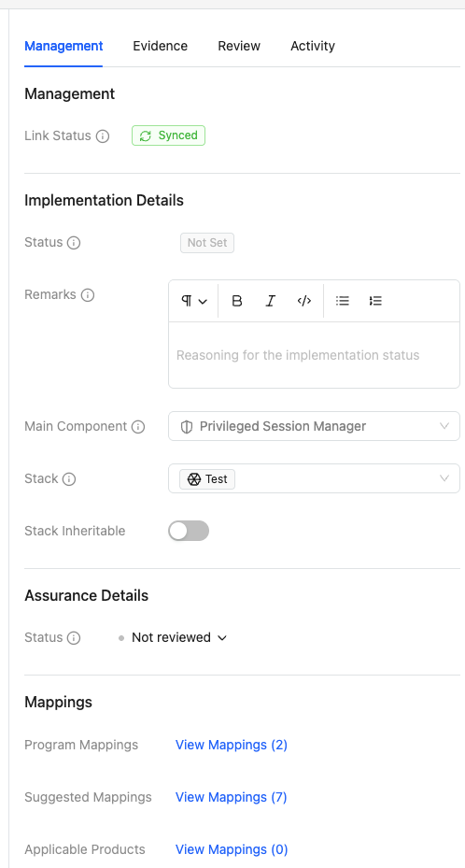The width and height of the screenshot is (465, 868).
Task: View the Program Mappings (2) link
Action: coord(232,745)
